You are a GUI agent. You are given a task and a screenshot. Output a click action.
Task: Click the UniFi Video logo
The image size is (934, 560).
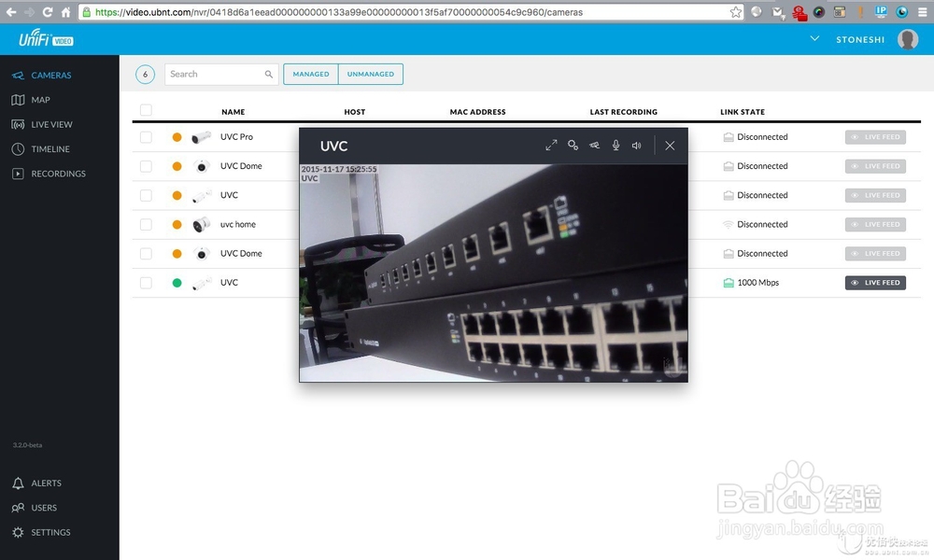(x=46, y=38)
